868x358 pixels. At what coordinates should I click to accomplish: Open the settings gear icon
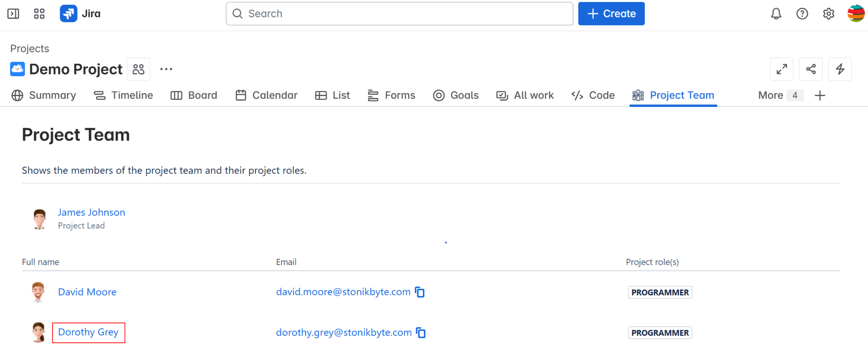pyautogui.click(x=828, y=14)
